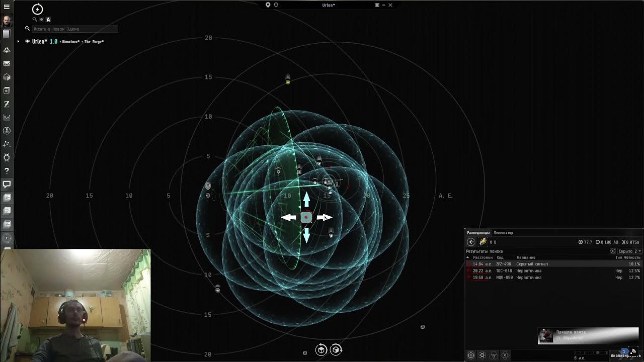Click the left cube rotate icon at map bottom

coord(321,349)
